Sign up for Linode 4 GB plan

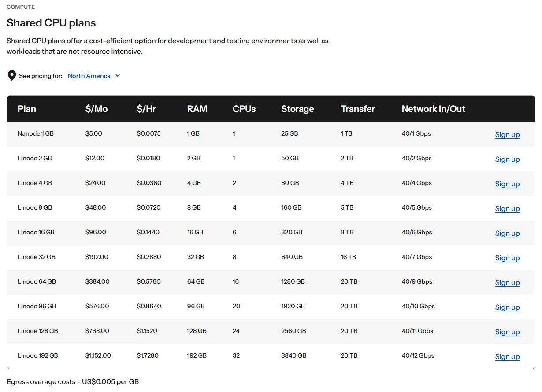point(507,184)
